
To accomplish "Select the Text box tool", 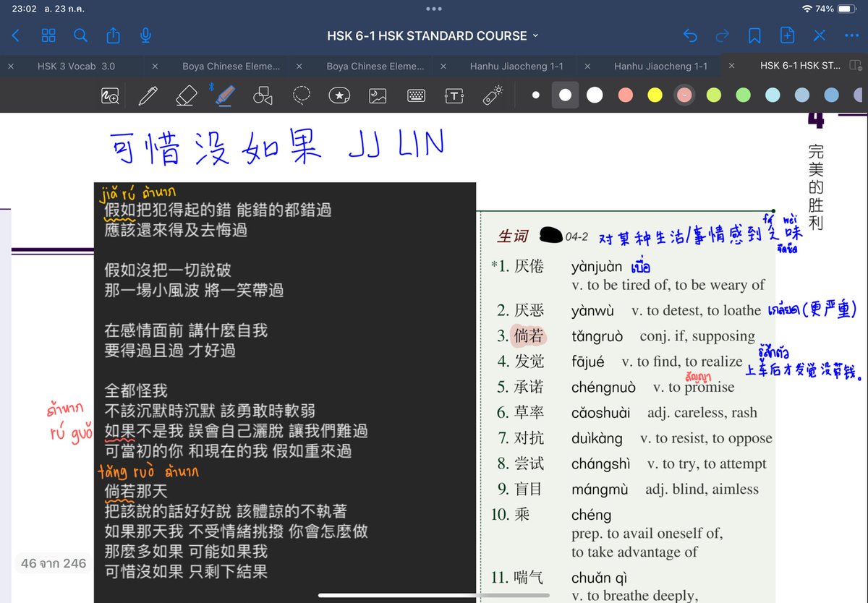I will pyautogui.click(x=454, y=95).
